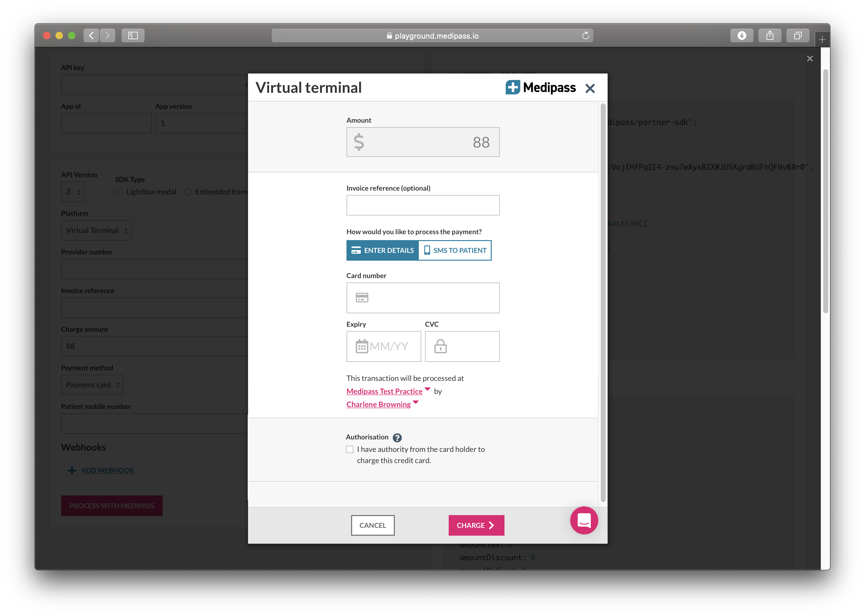Toggle the Safari sidebar button
This screenshot has width=865, height=616.
click(x=133, y=36)
